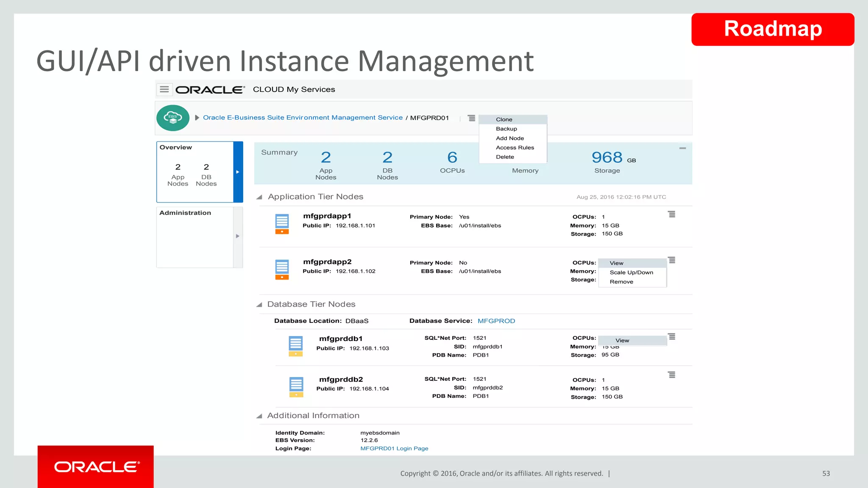Select Delete from the environment menu
868x488 pixels.
click(x=513, y=157)
